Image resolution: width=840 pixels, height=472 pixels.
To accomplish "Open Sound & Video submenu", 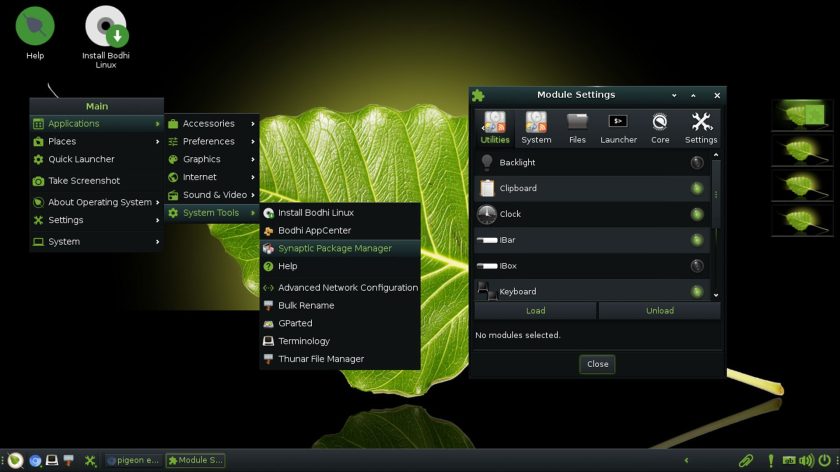I will (212, 195).
